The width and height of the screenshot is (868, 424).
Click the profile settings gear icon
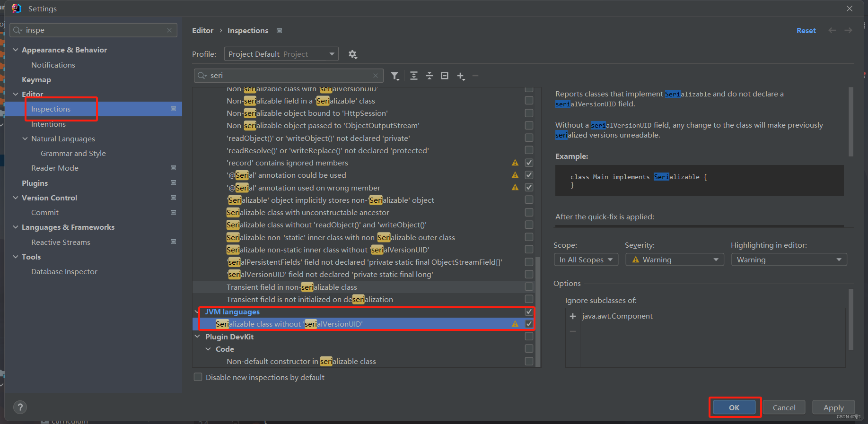352,54
